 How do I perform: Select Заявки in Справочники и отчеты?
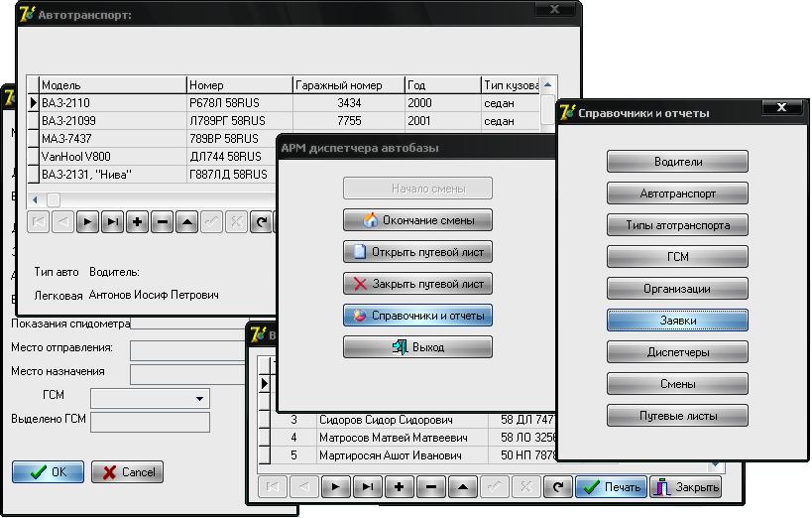coord(677,321)
